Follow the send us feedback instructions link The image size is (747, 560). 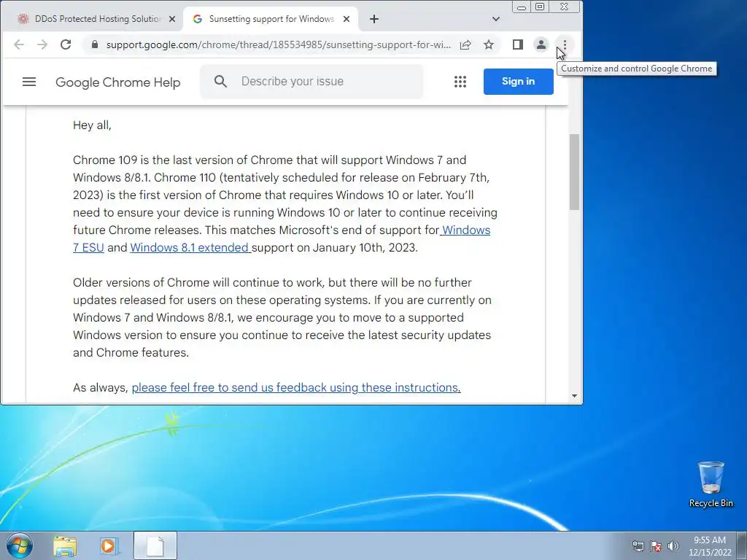click(x=296, y=388)
